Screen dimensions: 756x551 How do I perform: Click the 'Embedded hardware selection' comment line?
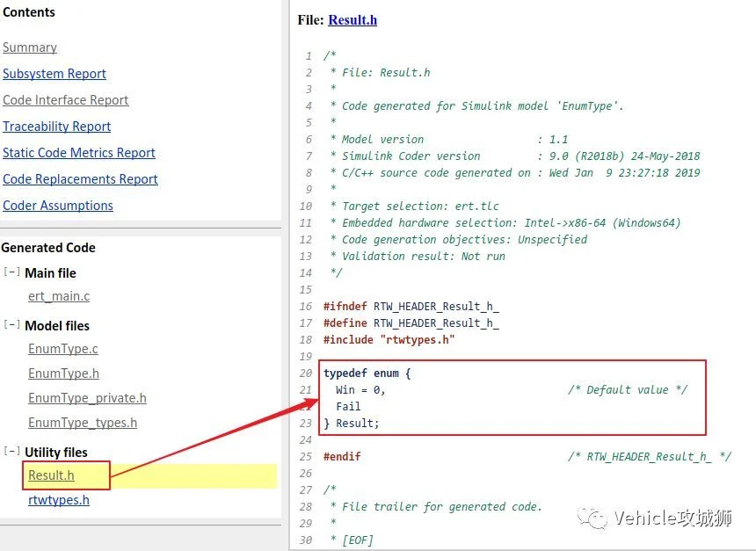(505, 222)
